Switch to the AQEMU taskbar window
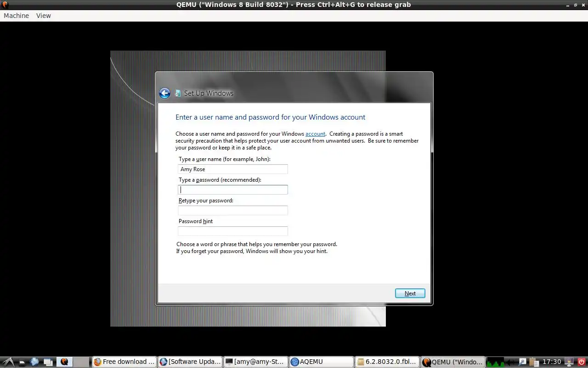 [321, 362]
